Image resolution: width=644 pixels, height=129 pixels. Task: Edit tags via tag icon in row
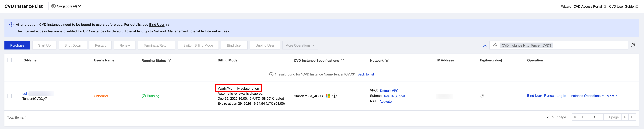tap(482, 96)
